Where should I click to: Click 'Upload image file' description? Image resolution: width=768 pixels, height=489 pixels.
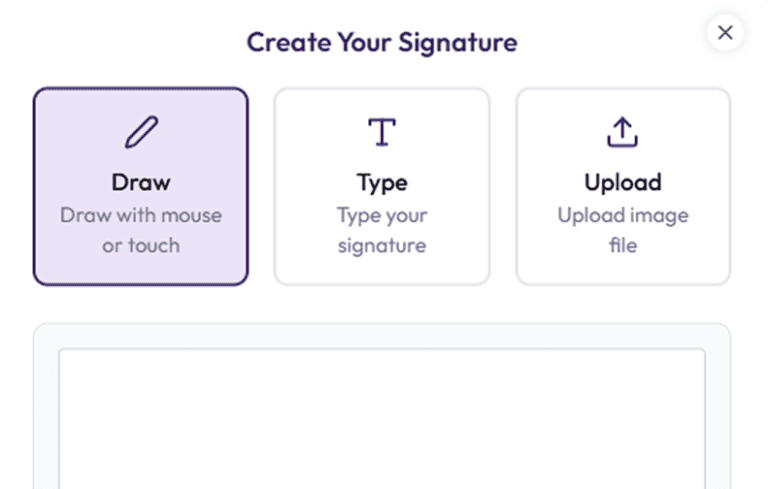click(x=623, y=230)
